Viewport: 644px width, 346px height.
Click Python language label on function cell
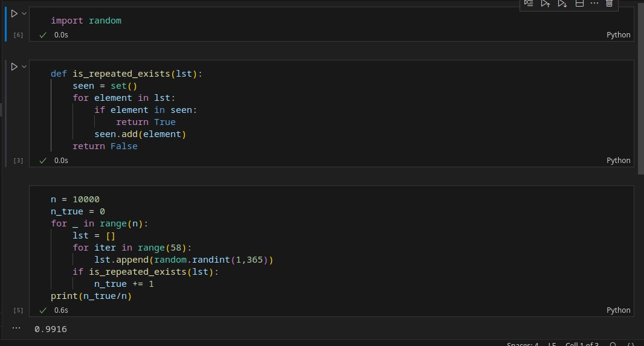(x=618, y=161)
